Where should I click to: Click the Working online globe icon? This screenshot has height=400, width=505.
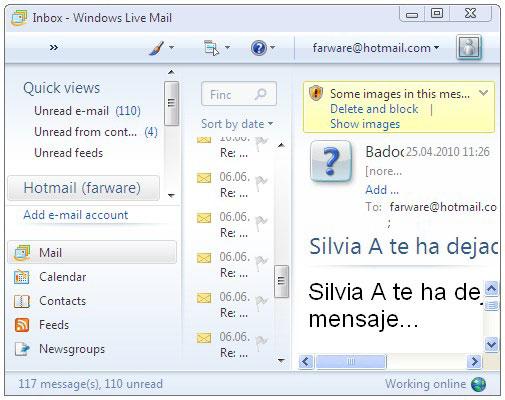click(x=478, y=384)
